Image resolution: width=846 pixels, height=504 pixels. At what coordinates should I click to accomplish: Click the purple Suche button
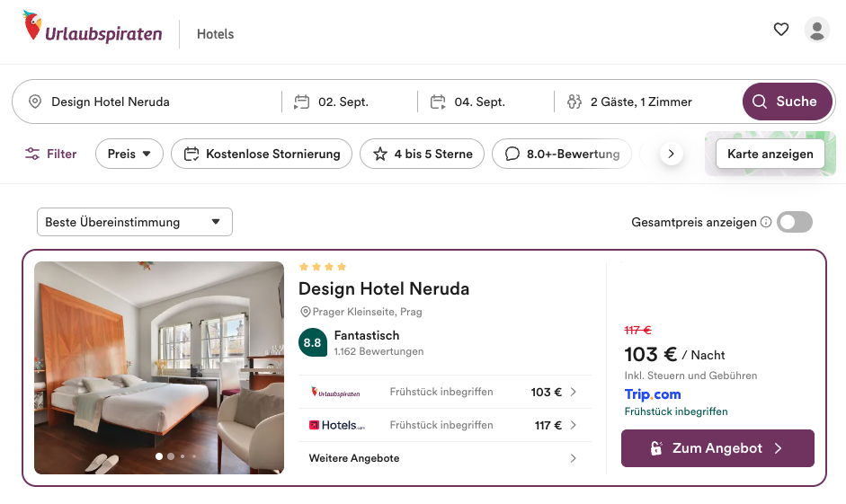click(x=788, y=102)
